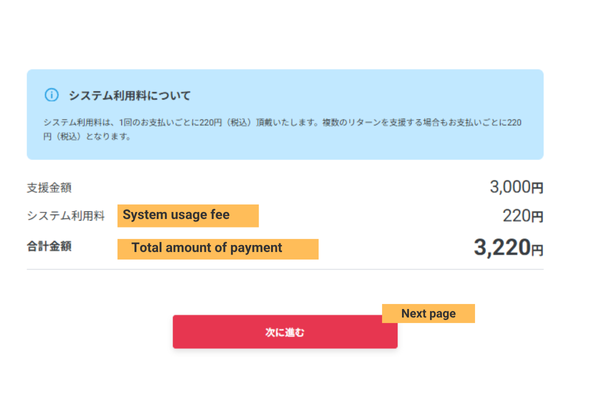The image size is (600, 414).
Task: Select the bold 合計金額 label
Action: (x=49, y=246)
